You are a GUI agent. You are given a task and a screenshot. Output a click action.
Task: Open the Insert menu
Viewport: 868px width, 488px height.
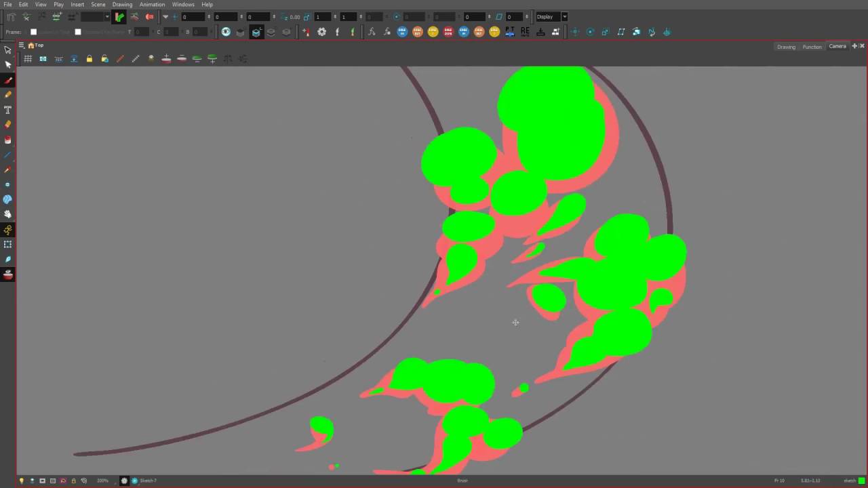coord(77,4)
